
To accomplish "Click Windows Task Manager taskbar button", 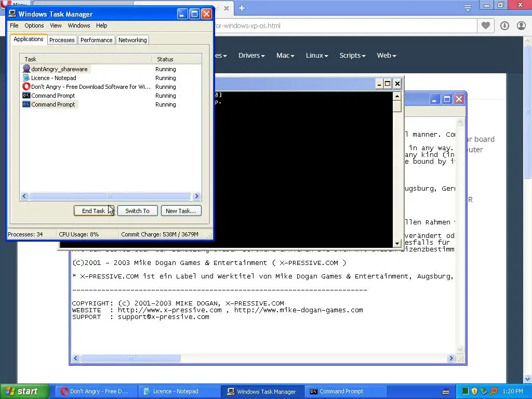I will tap(263, 391).
